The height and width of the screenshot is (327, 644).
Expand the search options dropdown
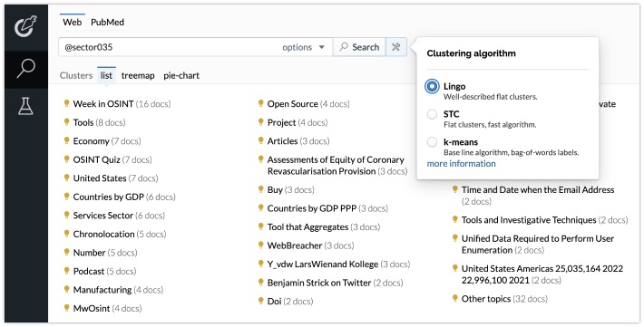pyautogui.click(x=304, y=47)
